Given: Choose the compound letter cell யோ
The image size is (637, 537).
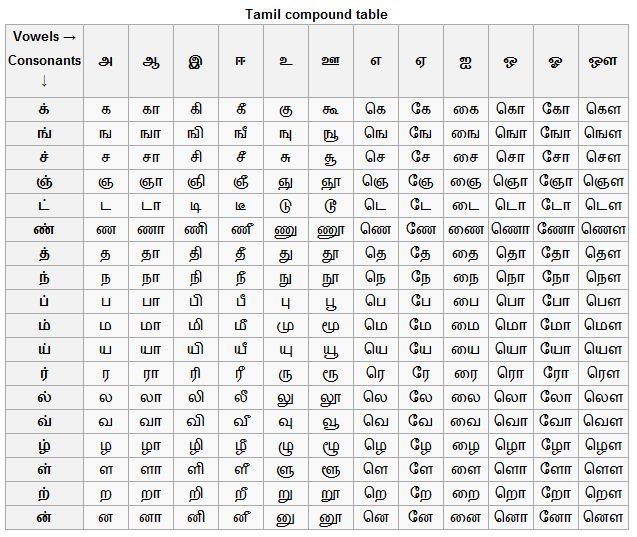Looking at the screenshot, I should pyautogui.click(x=555, y=349).
